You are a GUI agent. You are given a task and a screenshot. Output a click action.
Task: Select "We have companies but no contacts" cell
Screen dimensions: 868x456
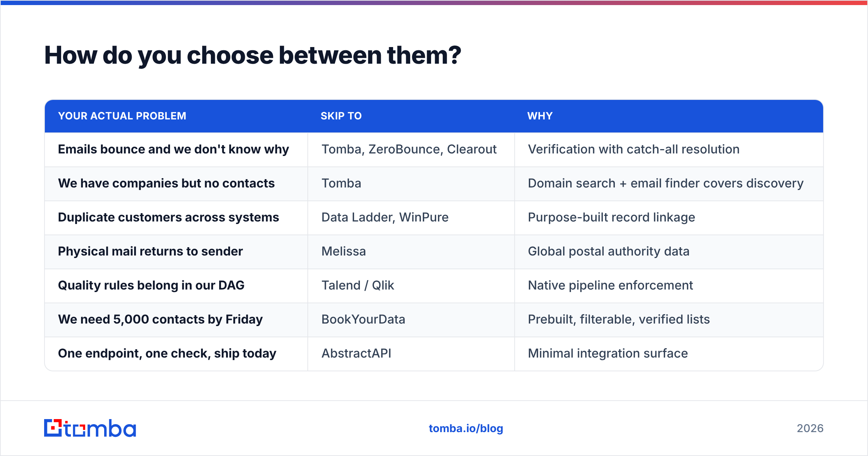tap(176, 184)
